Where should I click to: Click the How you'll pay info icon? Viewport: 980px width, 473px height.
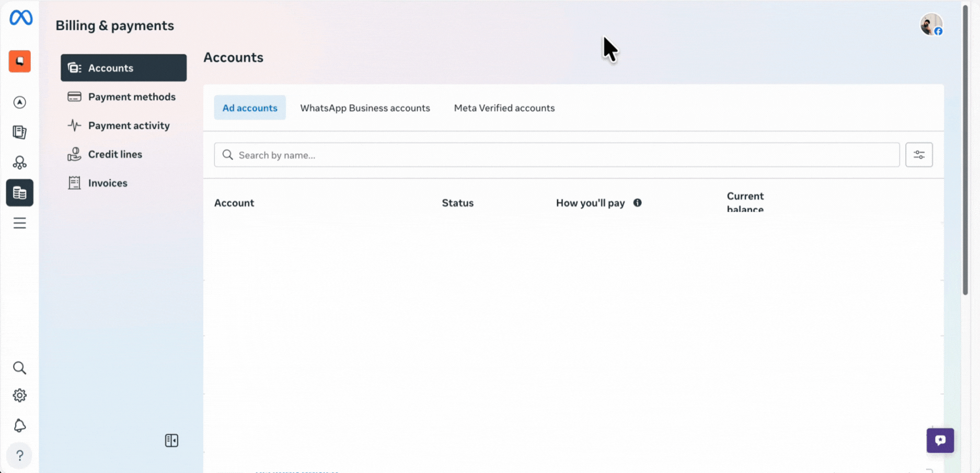click(x=637, y=203)
